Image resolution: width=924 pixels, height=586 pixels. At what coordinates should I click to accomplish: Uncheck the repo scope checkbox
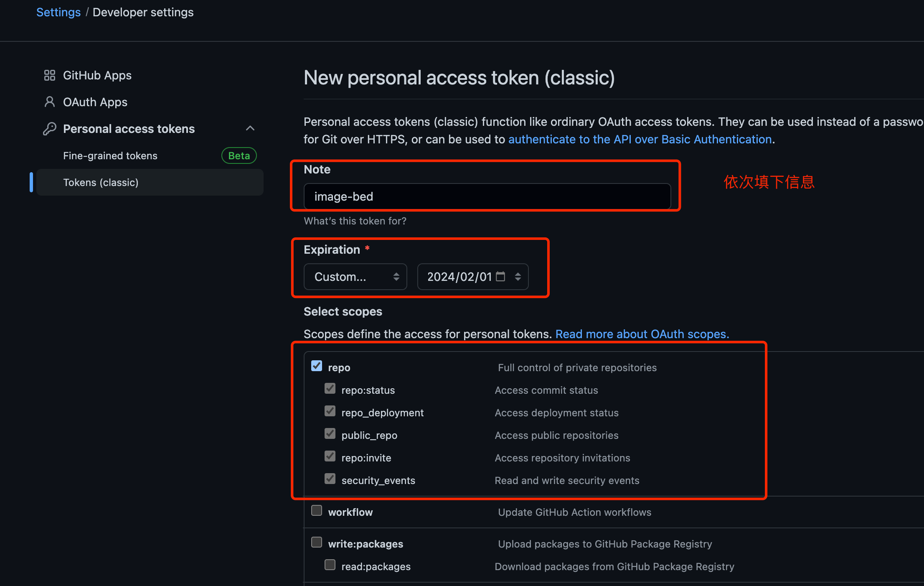tap(317, 366)
